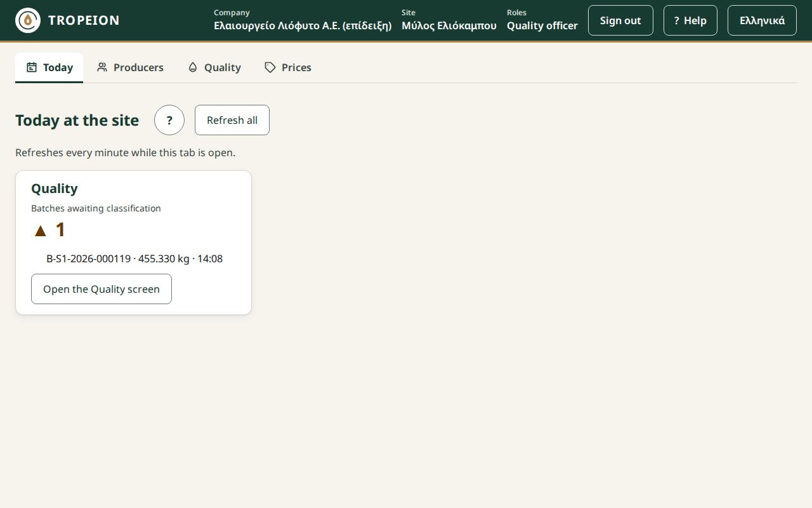Switch to the Prices tab
Viewport: 812px width, 508px height.
coord(288,67)
